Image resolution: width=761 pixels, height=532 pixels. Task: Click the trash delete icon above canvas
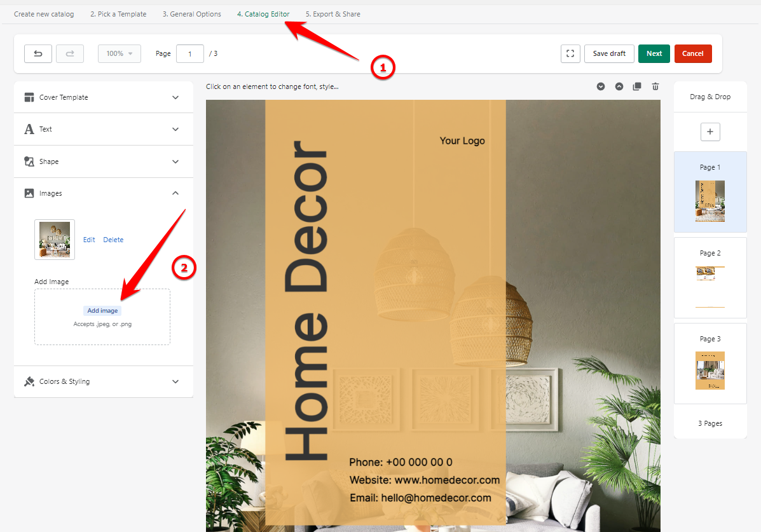coord(655,86)
